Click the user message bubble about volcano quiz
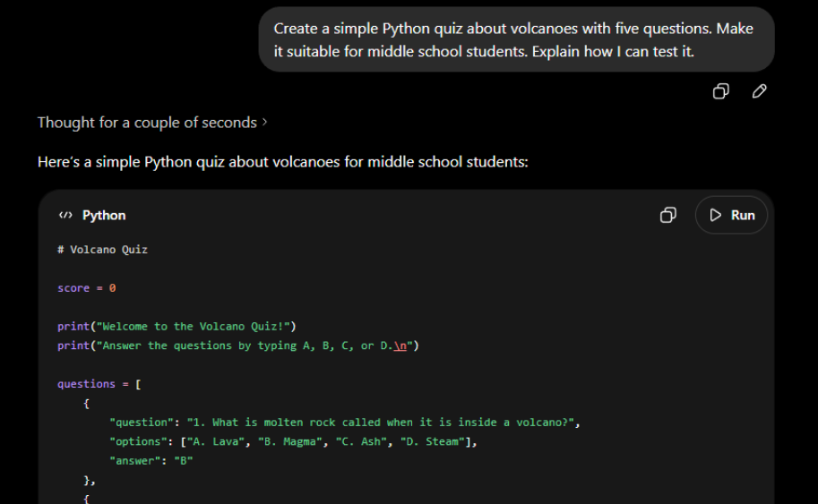Viewport: 818px width, 504px height. click(516, 39)
